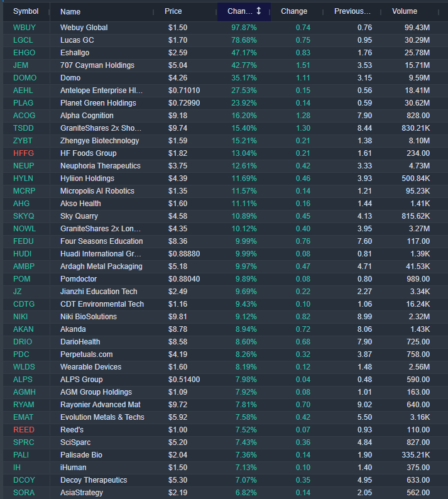Open the red REED ticker symbol
448x499 pixels.
coord(23,430)
